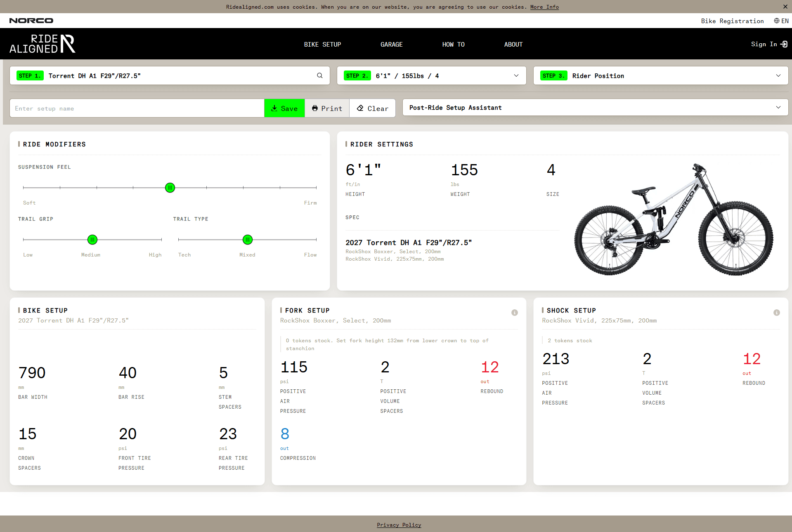
Task: Open the Bike Setup menu
Action: click(x=322, y=45)
